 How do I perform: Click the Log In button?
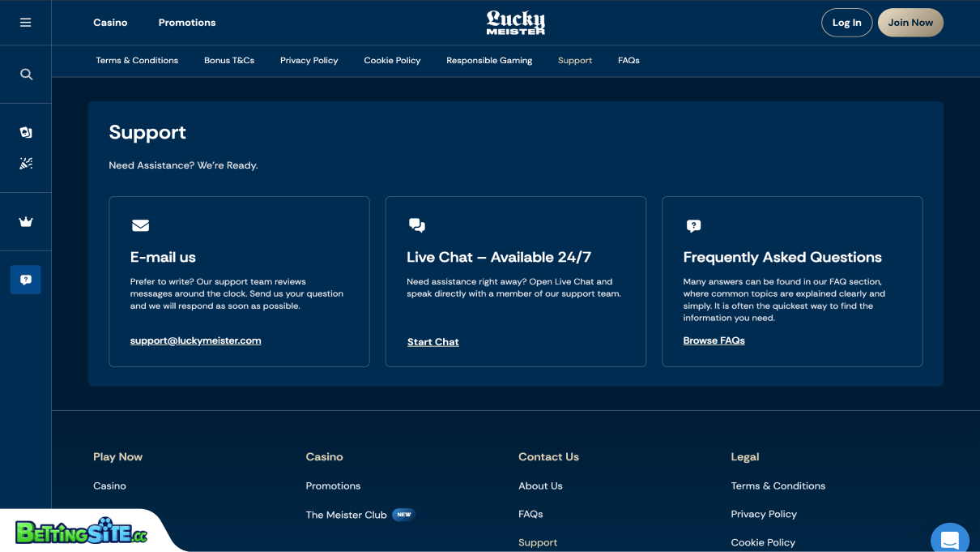(846, 23)
